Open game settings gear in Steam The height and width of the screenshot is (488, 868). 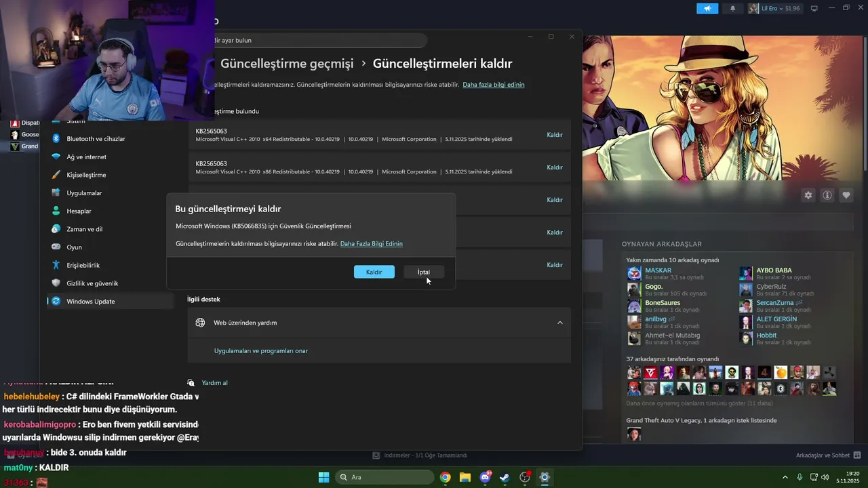[808, 195]
